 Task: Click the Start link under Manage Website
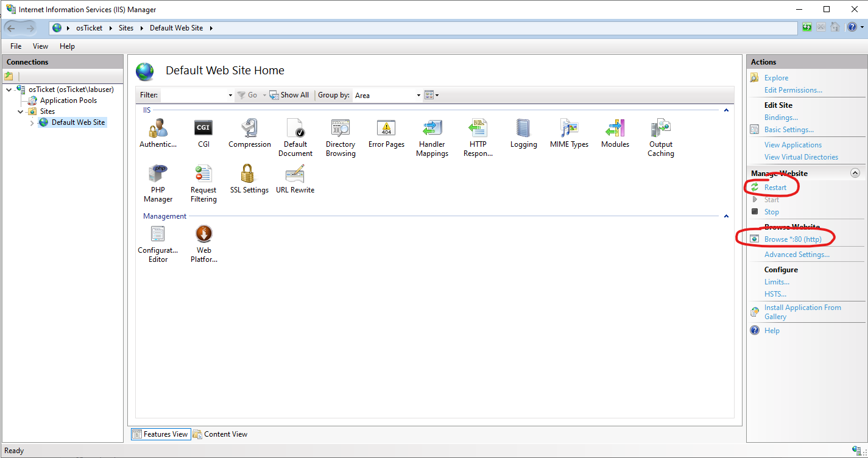[x=772, y=200]
